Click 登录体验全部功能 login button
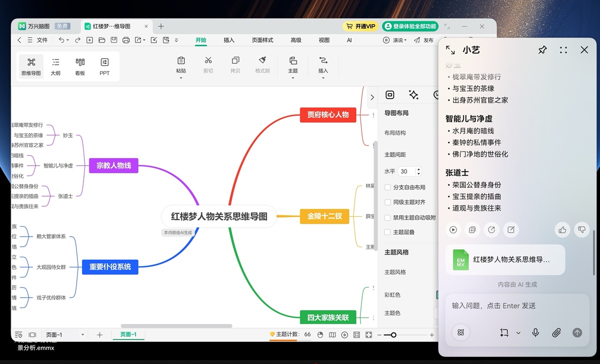 pyautogui.click(x=410, y=26)
